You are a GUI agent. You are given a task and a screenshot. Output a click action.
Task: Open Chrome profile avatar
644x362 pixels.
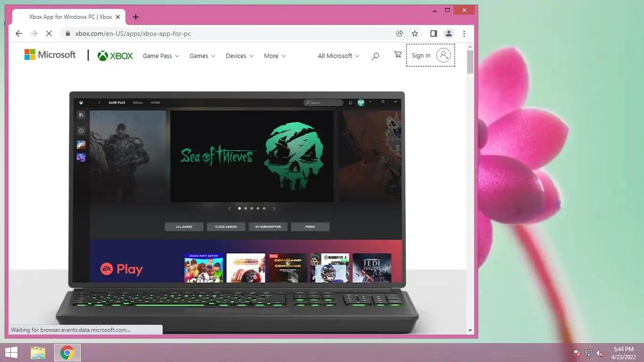(x=449, y=33)
